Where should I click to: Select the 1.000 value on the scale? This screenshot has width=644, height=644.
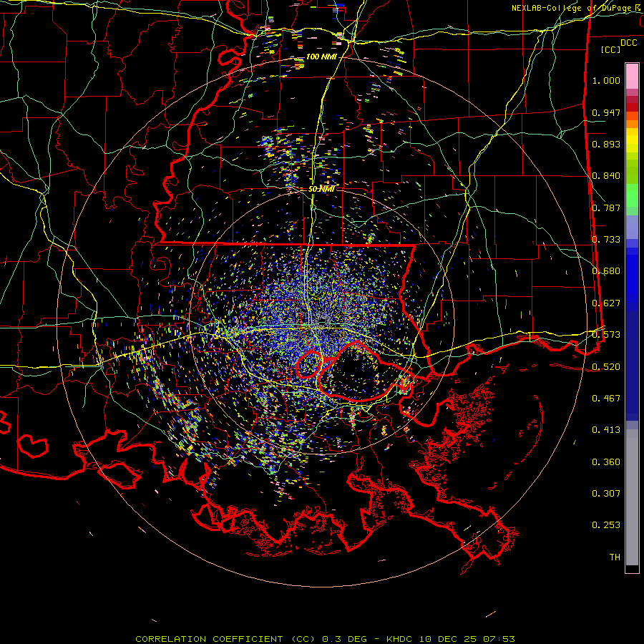pyautogui.click(x=606, y=80)
